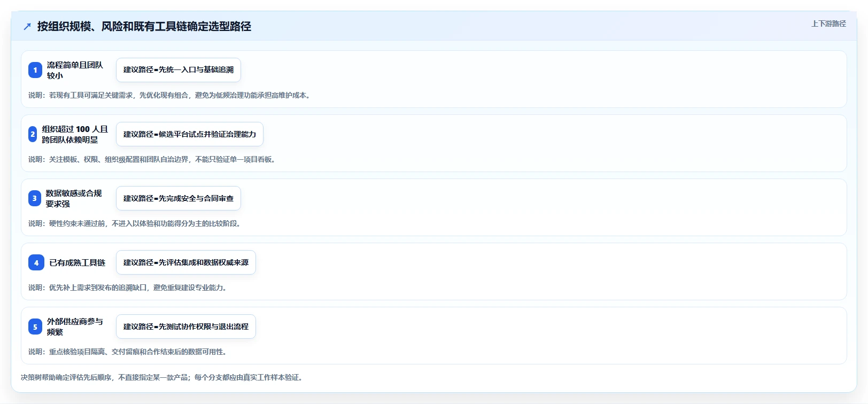Click the 上下游路径 label in header
Image resolution: width=868 pixels, height=404 pixels.
click(828, 24)
